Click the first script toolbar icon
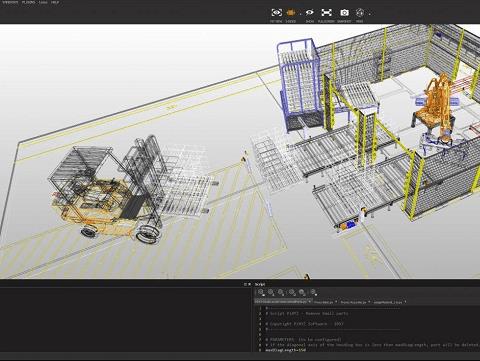The width and height of the screenshot is (480, 361). point(261,292)
